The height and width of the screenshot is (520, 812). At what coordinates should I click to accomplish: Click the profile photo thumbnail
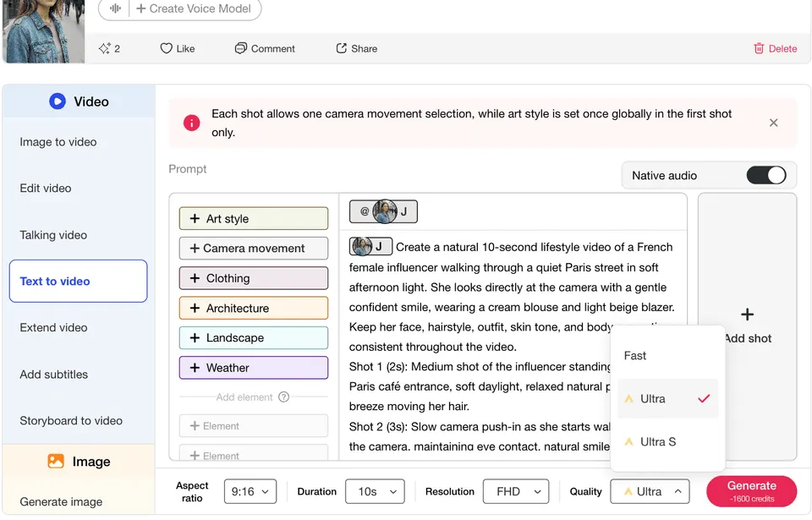[43, 31]
